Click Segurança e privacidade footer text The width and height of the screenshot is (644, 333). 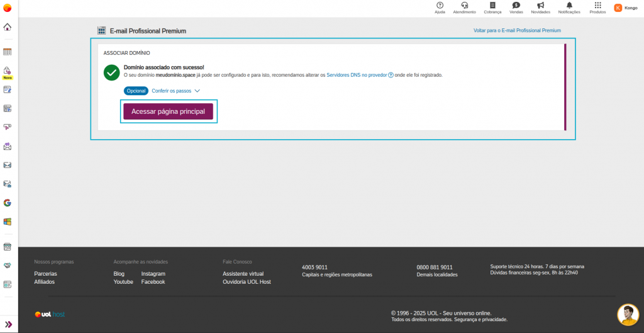480,319
